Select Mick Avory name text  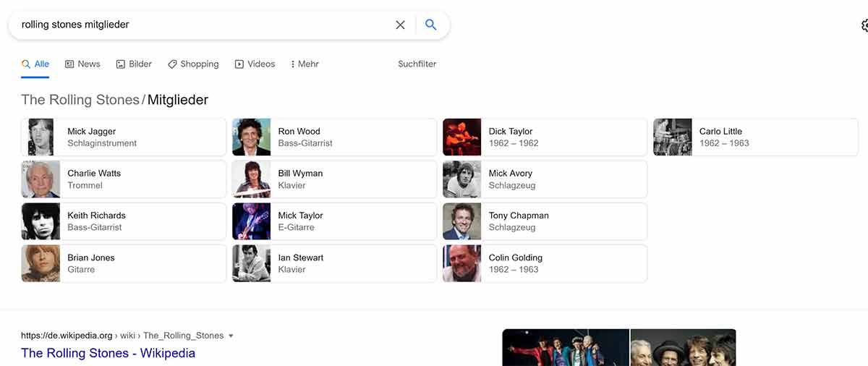[511, 174]
